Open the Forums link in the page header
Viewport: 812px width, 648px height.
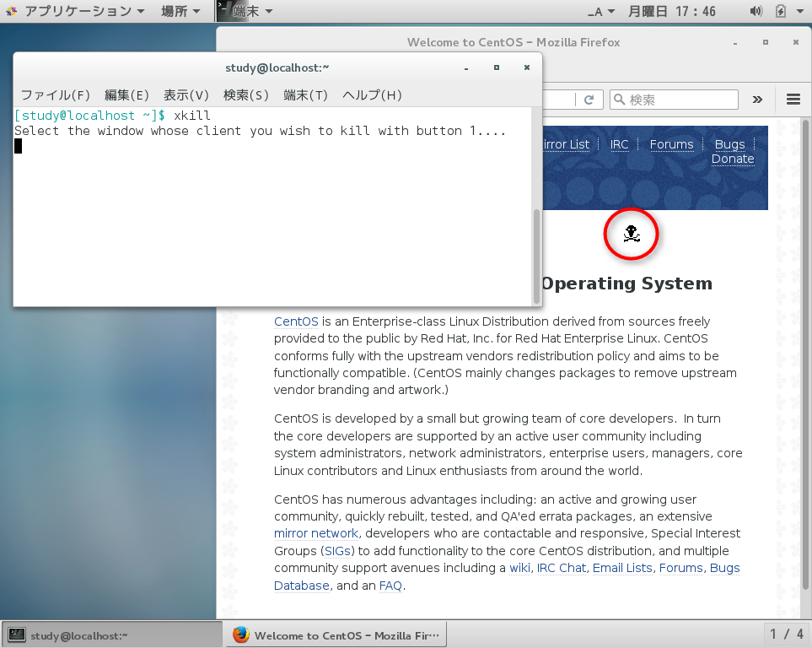click(671, 144)
